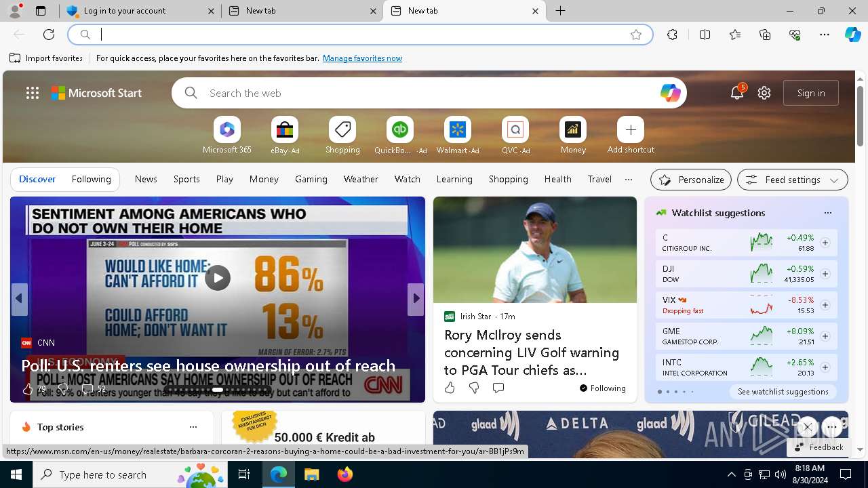Switch to the Following feed tab

click(91, 180)
